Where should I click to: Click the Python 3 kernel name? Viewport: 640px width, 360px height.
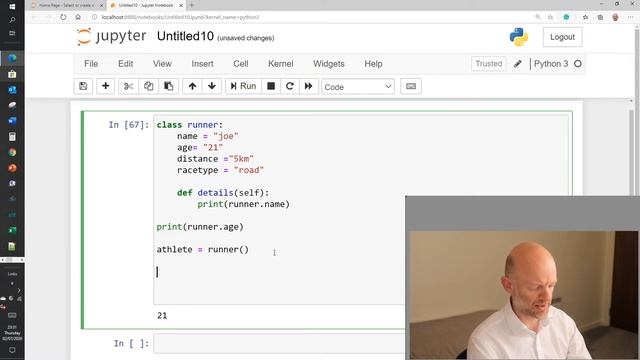tap(551, 64)
